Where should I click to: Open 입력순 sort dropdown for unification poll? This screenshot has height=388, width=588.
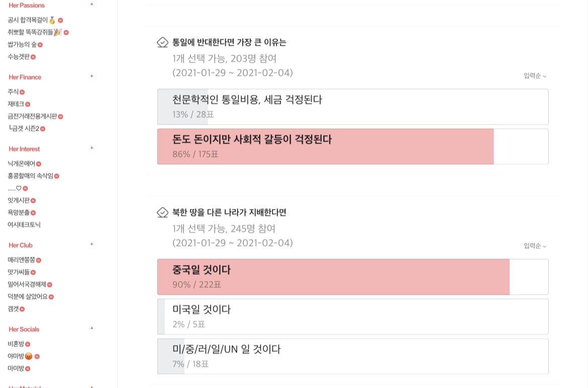click(x=535, y=76)
